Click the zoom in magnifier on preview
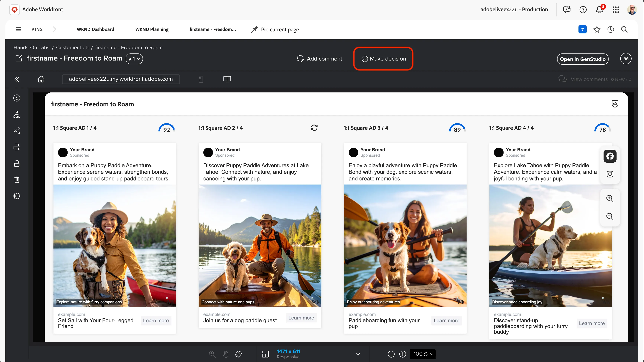 [610, 198]
